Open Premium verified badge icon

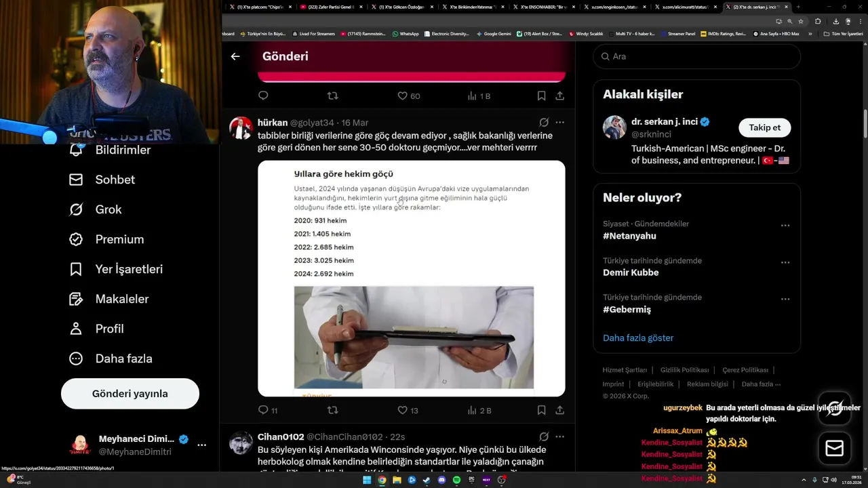pyautogui.click(x=76, y=239)
